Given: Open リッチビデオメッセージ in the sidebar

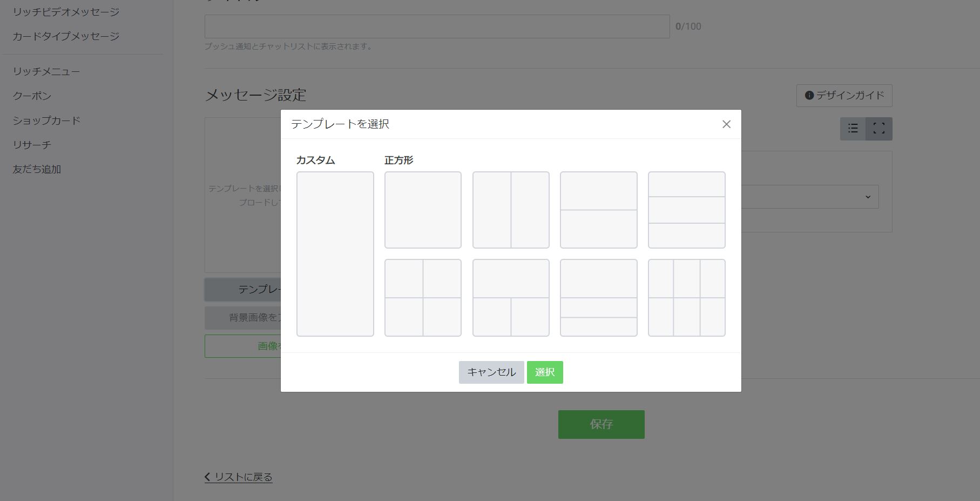Looking at the screenshot, I should 66,12.
